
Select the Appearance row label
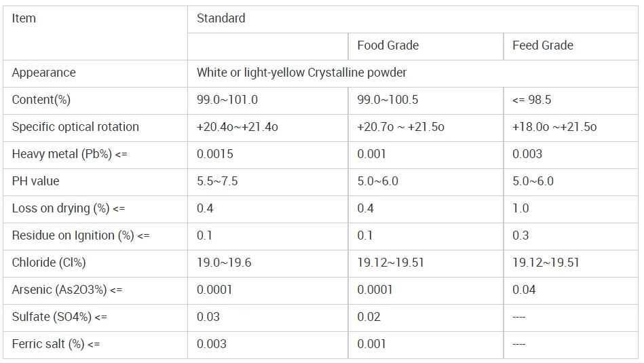pos(95,73)
